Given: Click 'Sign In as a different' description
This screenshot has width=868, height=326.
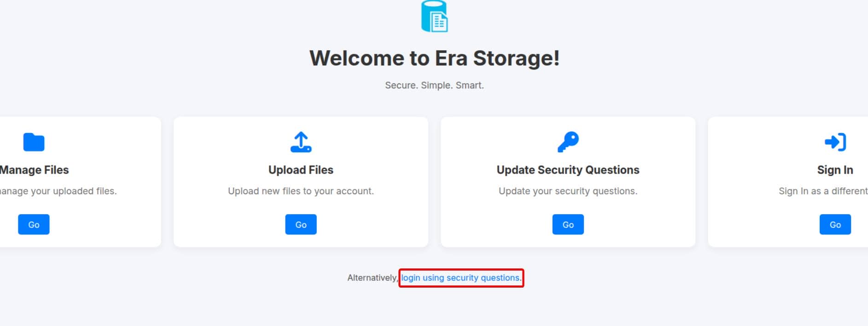Looking at the screenshot, I should (x=823, y=191).
